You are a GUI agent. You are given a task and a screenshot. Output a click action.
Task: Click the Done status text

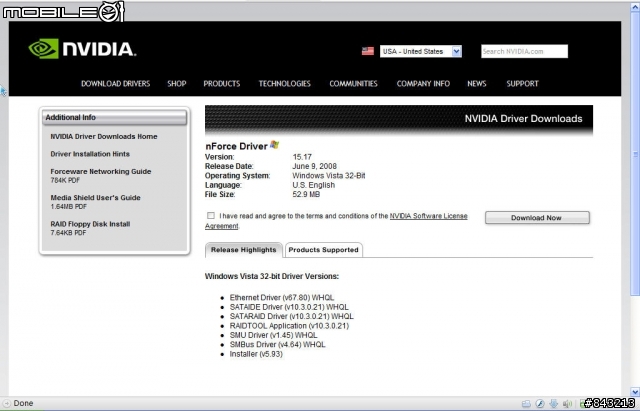pos(23,403)
